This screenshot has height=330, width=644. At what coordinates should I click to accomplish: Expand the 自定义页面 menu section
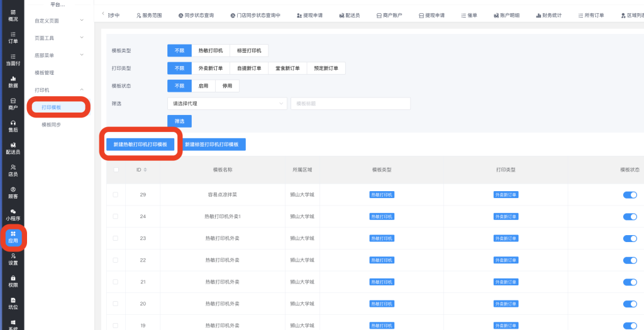click(x=59, y=21)
